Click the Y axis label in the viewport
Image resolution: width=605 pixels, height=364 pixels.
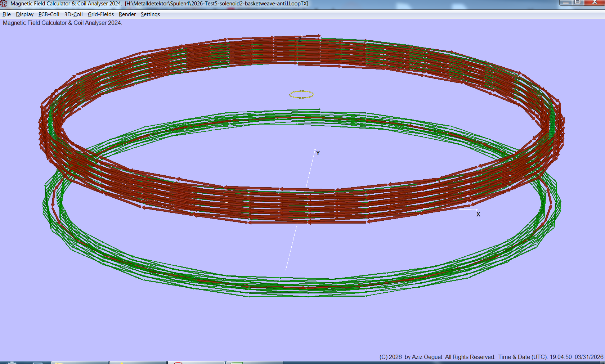(x=317, y=153)
